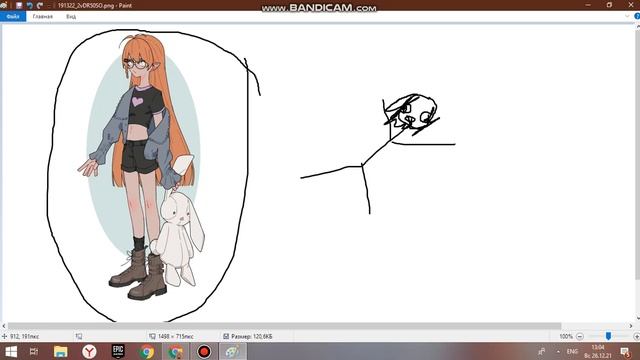Click the horizontal scrollbar left arrow
640x360 pixels.
4,326
